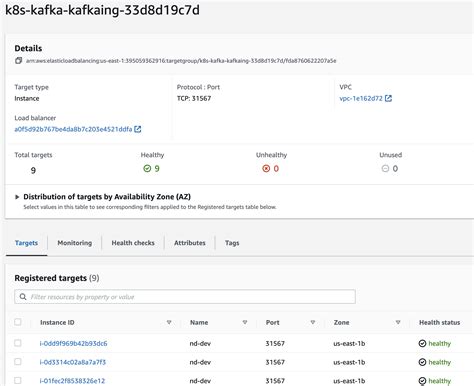Click Registered targets (9) heading
This screenshot has height=386, width=474.
(57, 278)
